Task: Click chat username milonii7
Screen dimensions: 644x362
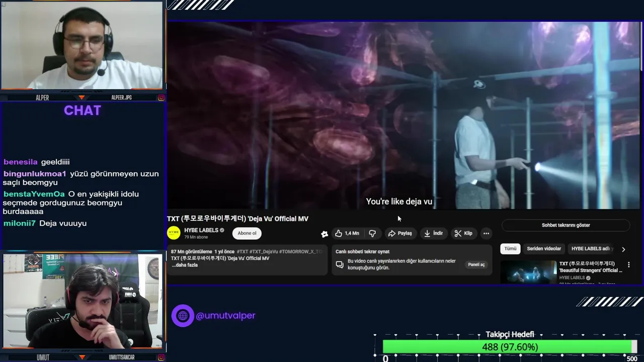Action: pyautogui.click(x=20, y=223)
